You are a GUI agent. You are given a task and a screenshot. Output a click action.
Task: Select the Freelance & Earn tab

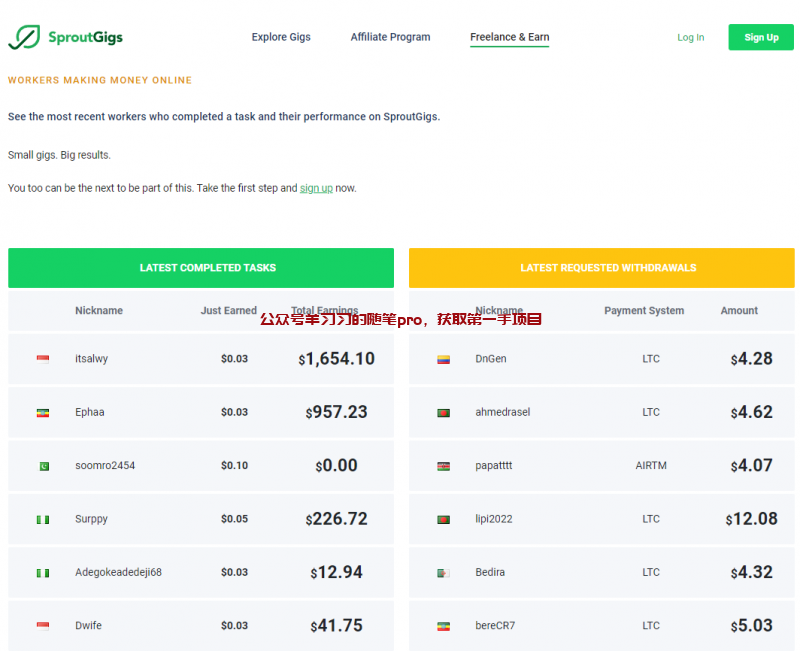coord(509,37)
